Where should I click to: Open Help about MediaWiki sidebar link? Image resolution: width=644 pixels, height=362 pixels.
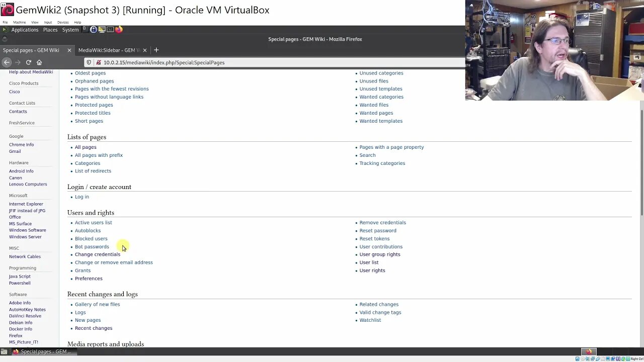[x=31, y=72]
